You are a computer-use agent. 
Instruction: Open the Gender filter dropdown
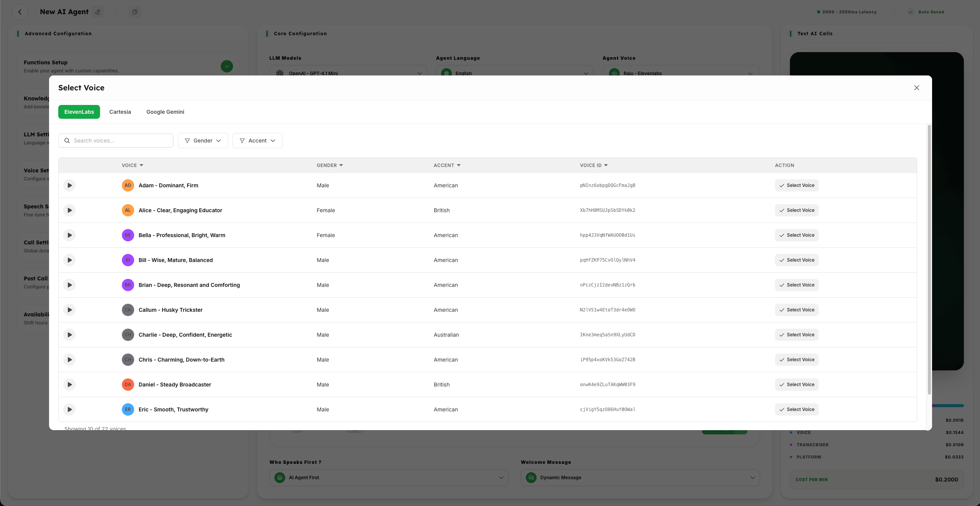[203, 141]
